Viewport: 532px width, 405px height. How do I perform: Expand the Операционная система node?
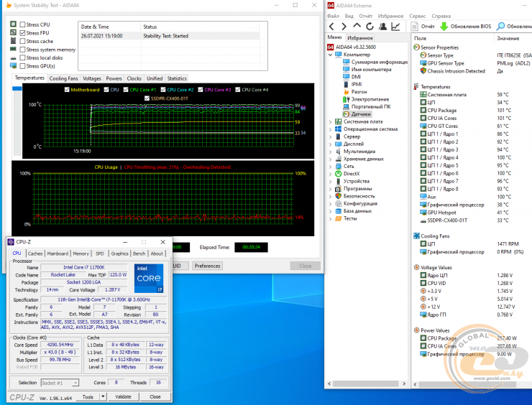pos(330,129)
